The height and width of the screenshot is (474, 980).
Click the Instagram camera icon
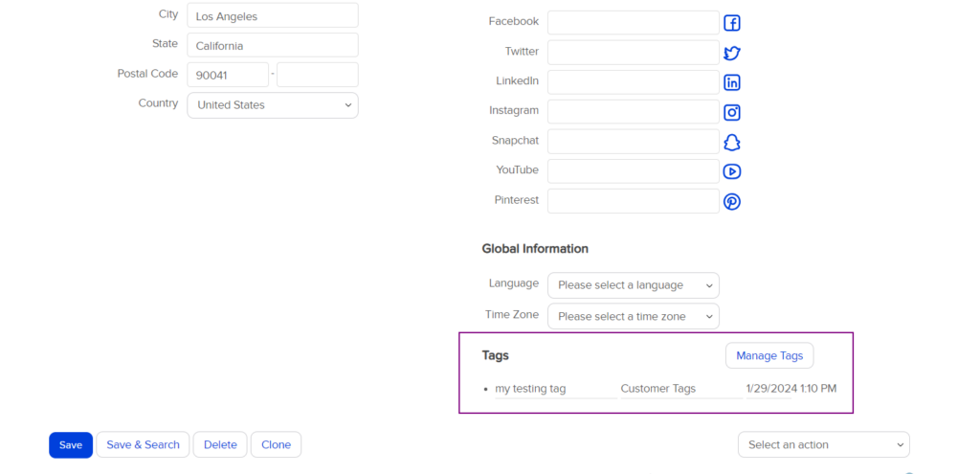point(732,113)
